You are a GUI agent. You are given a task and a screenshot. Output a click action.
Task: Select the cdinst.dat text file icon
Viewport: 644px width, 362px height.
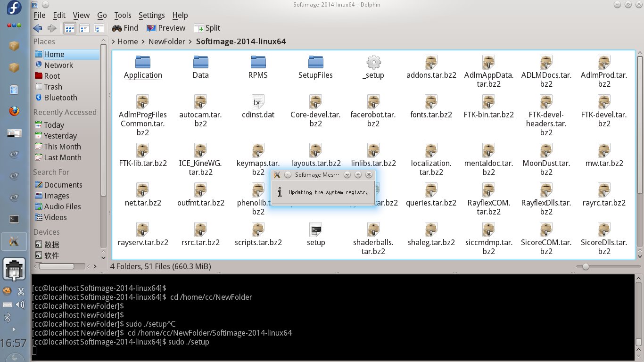coord(258,101)
